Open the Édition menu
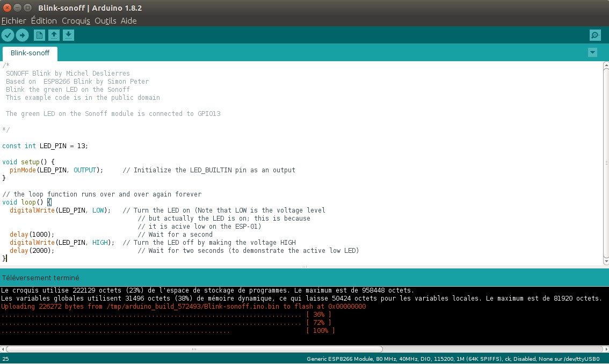609x364 pixels. [44, 21]
